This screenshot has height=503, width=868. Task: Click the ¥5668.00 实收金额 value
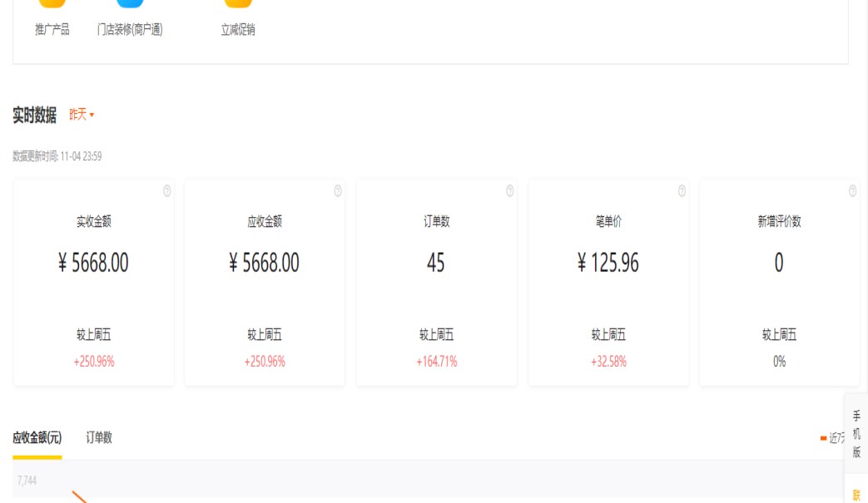pos(94,264)
